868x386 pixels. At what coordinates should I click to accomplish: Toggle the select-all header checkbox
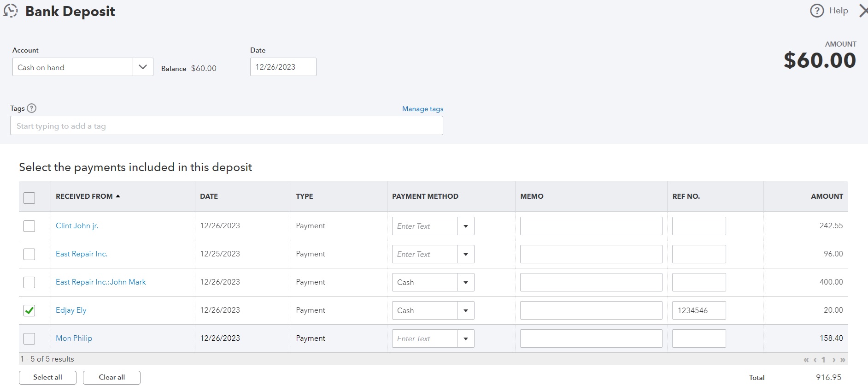pos(29,198)
